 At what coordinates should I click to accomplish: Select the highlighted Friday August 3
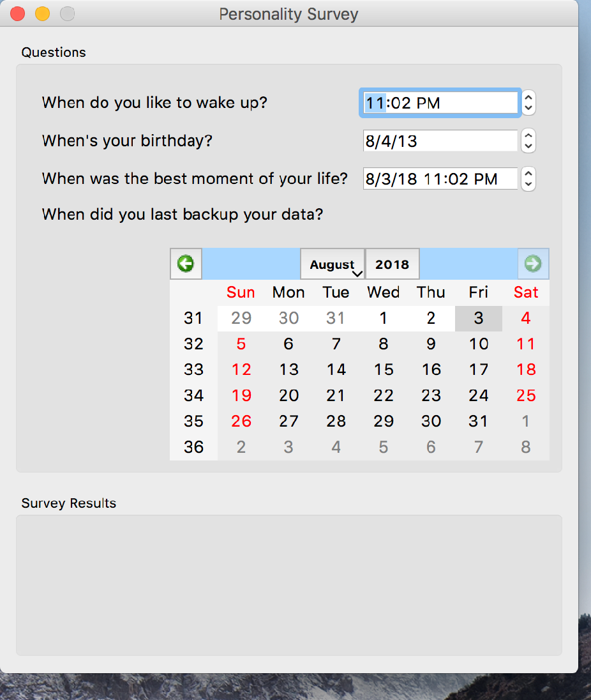[479, 318]
